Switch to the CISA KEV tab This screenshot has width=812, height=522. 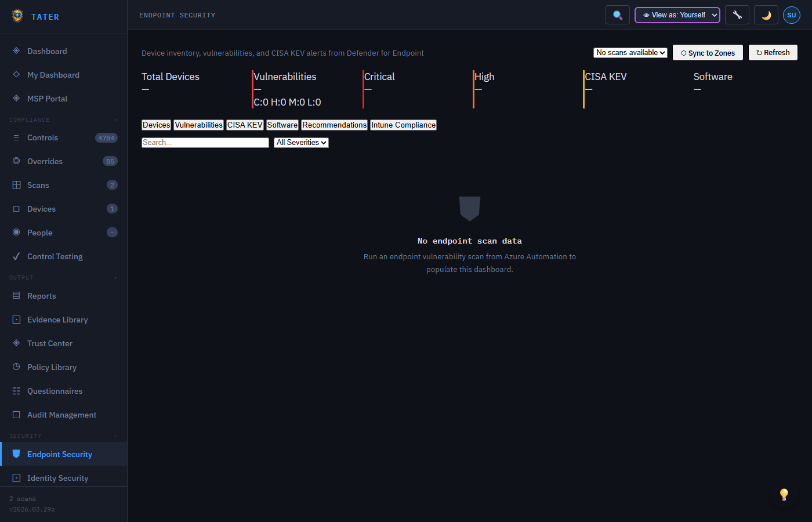(245, 125)
